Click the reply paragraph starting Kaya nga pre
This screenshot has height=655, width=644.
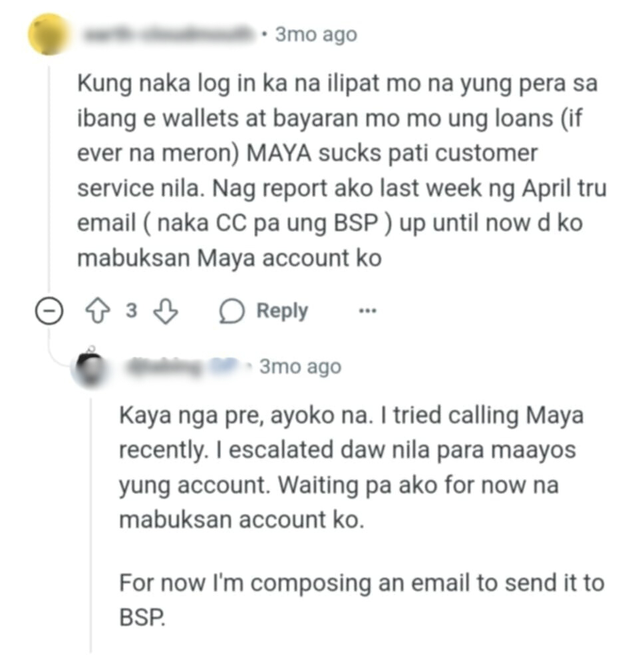(351, 467)
